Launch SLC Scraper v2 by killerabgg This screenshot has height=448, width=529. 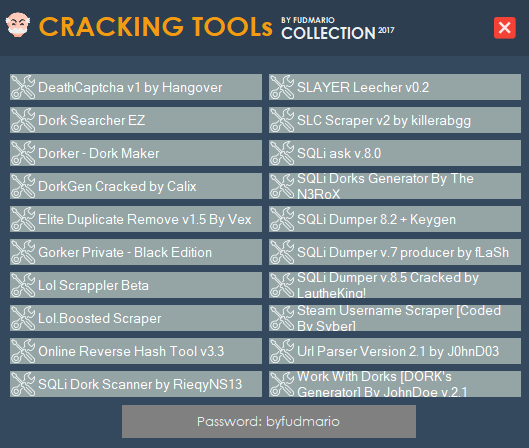point(395,120)
